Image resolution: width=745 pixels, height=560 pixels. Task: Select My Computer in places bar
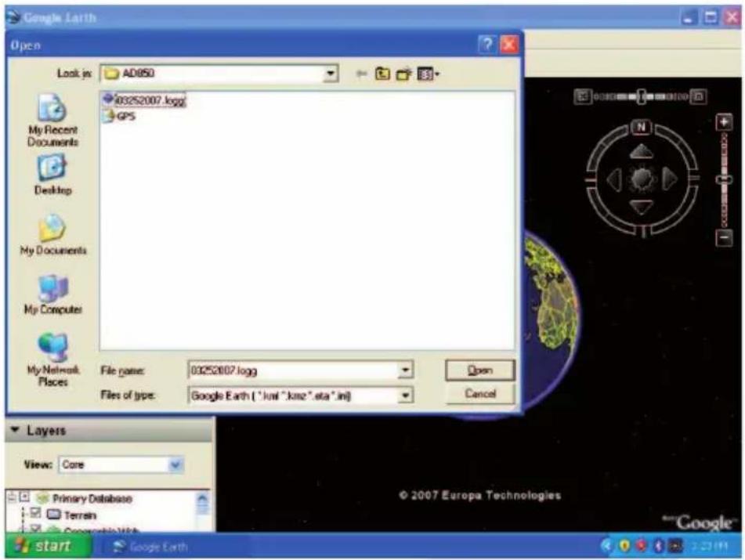(52, 294)
